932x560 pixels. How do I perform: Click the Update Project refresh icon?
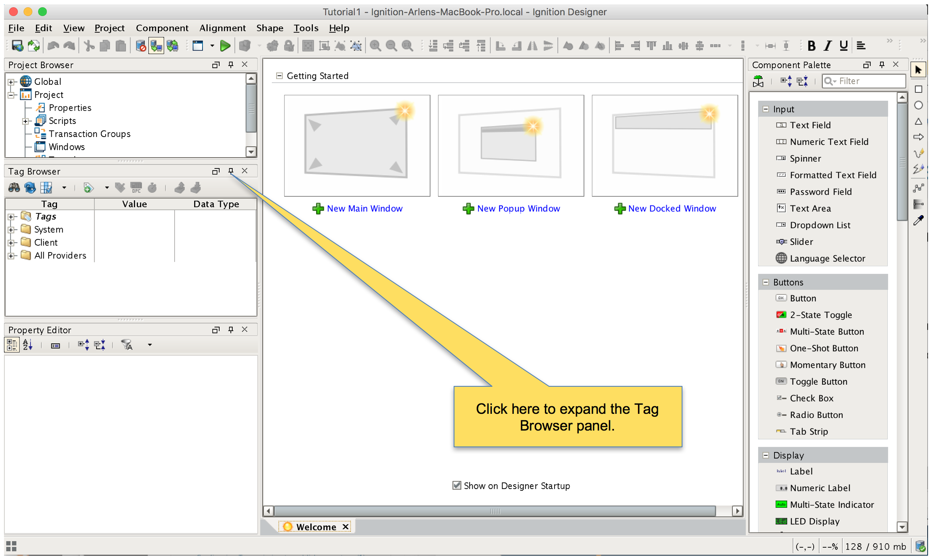[x=33, y=46]
